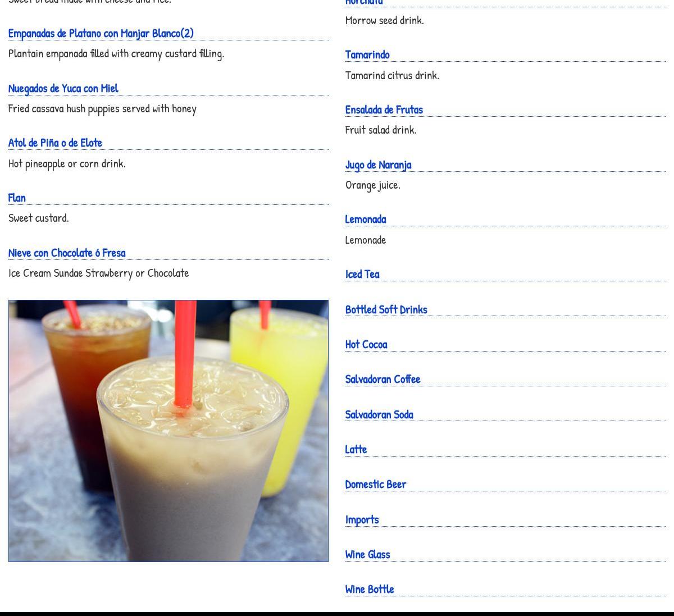Select Ensalada de Frutas link
Screen dimensions: 674x616
(x=384, y=109)
